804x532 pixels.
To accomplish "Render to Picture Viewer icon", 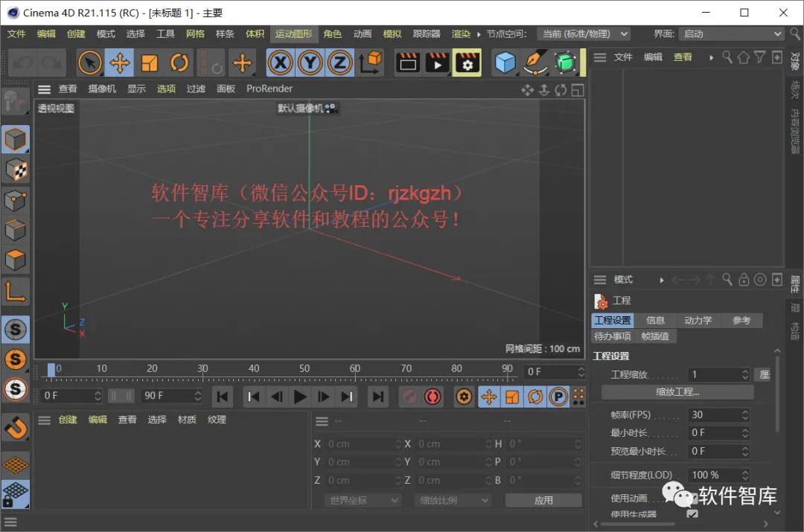I will pos(438,63).
